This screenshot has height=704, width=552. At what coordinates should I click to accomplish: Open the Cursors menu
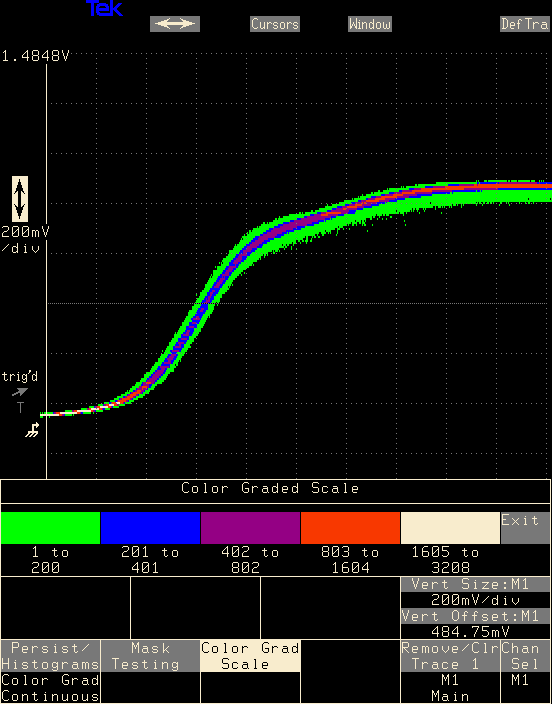275,24
